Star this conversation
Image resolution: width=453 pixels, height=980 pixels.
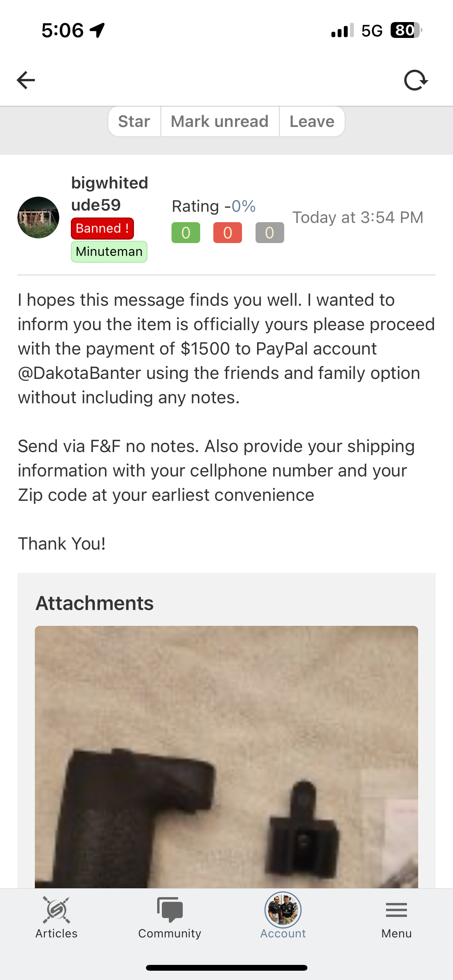(x=134, y=122)
